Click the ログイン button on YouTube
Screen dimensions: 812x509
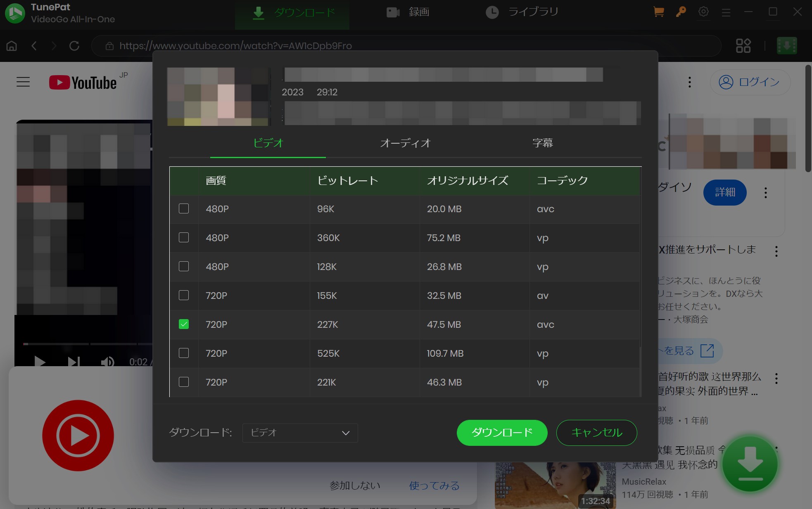[x=750, y=82]
